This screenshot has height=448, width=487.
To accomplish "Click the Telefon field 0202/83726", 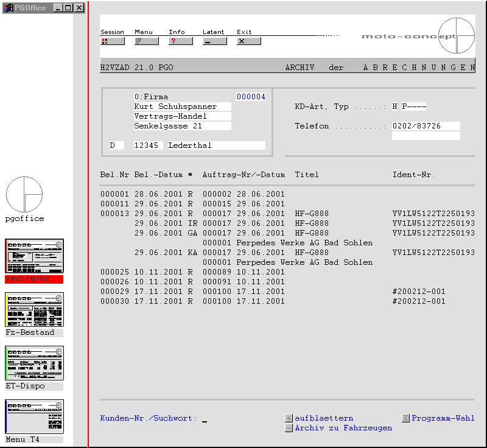I will 426,126.
